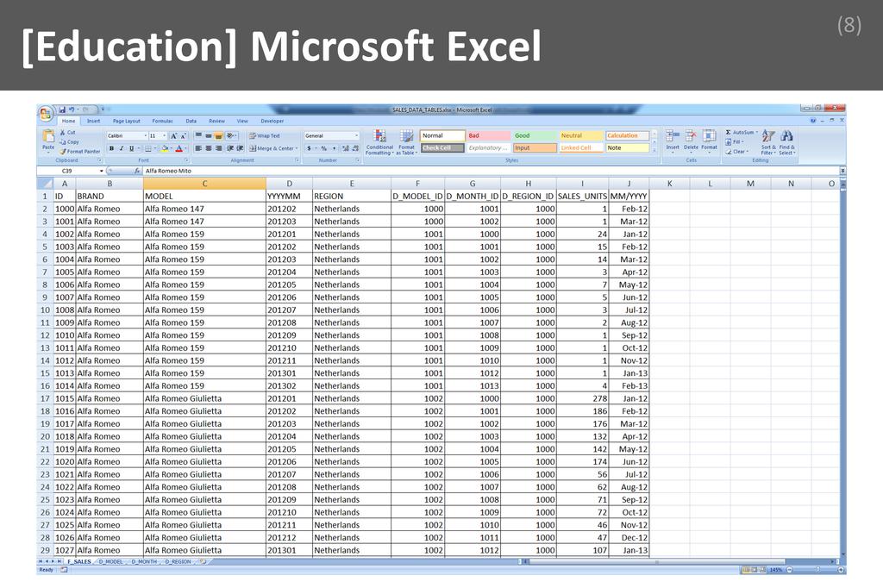Open the General number format dropdown
The image size is (883, 588).
pos(356,135)
